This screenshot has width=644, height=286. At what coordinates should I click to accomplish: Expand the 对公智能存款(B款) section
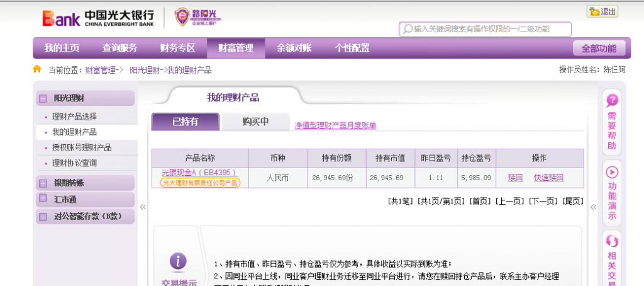point(43,217)
